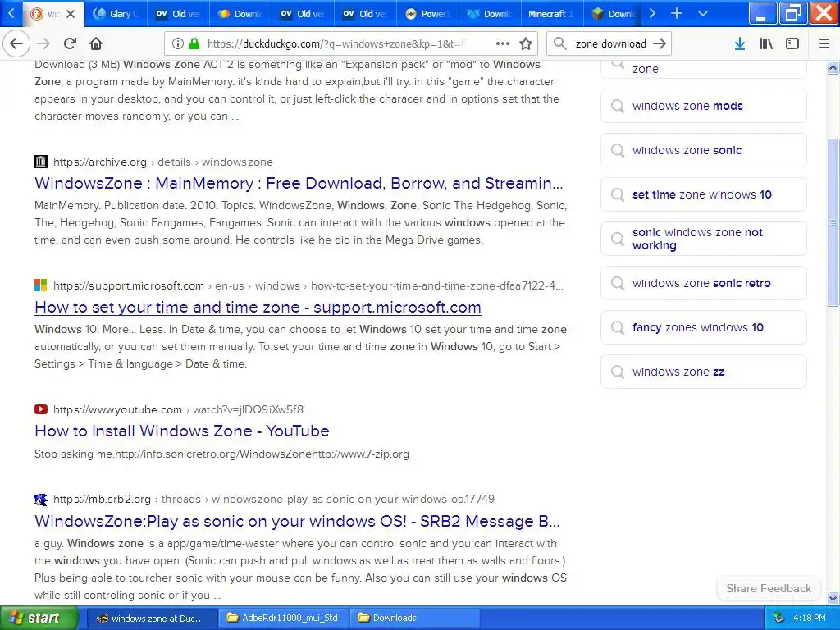Click scrollbar up arrow
The width and height of the screenshot is (840, 630).
tap(833, 67)
